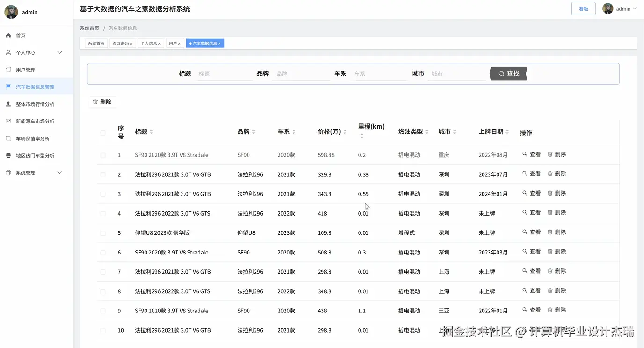
Task: Click the sidebar admin avatar picture
Action: point(11,12)
